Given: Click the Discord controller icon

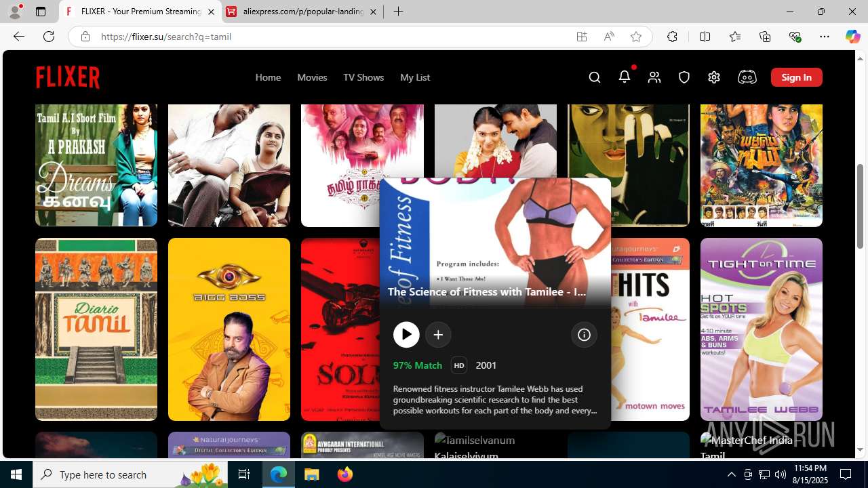Looking at the screenshot, I should [747, 77].
